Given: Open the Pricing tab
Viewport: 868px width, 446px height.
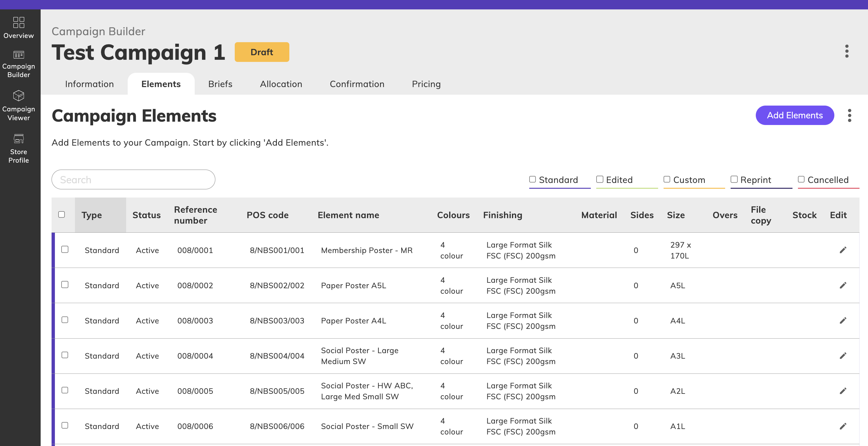Looking at the screenshot, I should click(x=426, y=84).
